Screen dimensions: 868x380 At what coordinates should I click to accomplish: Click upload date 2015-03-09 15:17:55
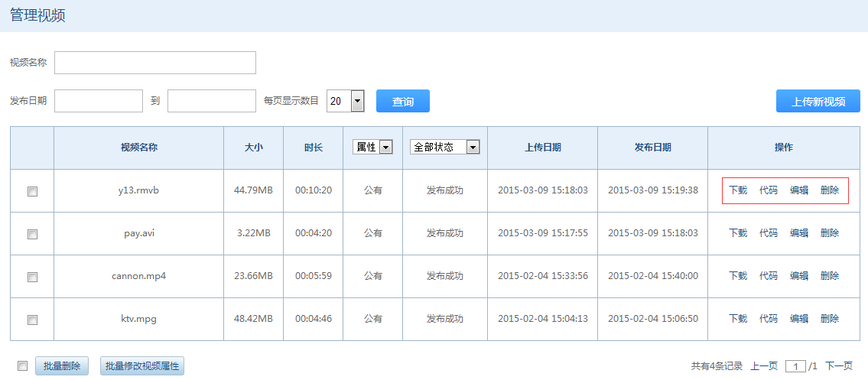click(543, 233)
